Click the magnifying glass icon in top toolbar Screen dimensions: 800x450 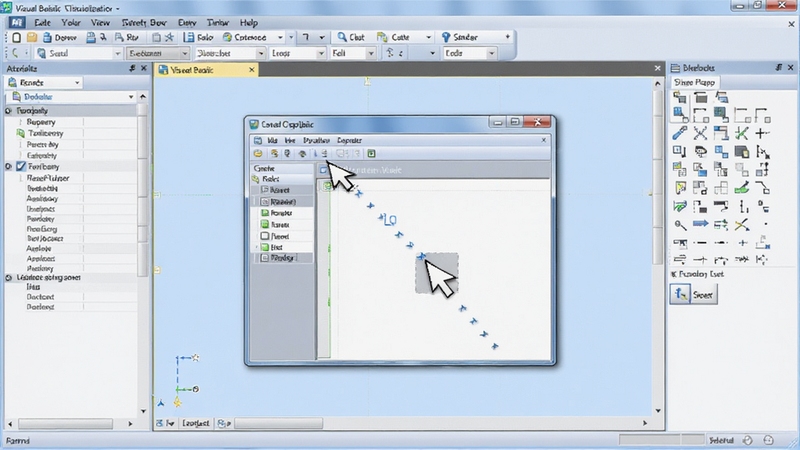(342, 37)
